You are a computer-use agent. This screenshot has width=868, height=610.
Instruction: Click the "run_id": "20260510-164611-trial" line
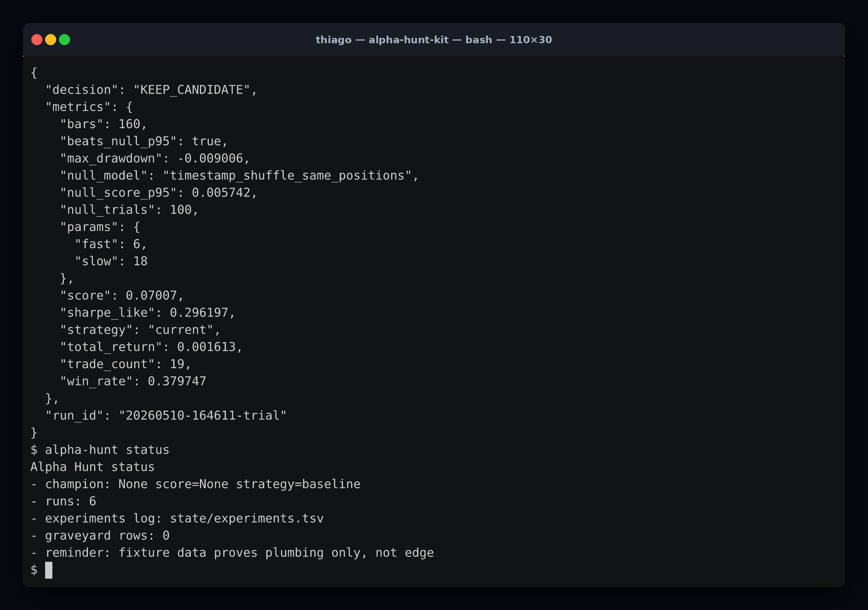tap(166, 416)
